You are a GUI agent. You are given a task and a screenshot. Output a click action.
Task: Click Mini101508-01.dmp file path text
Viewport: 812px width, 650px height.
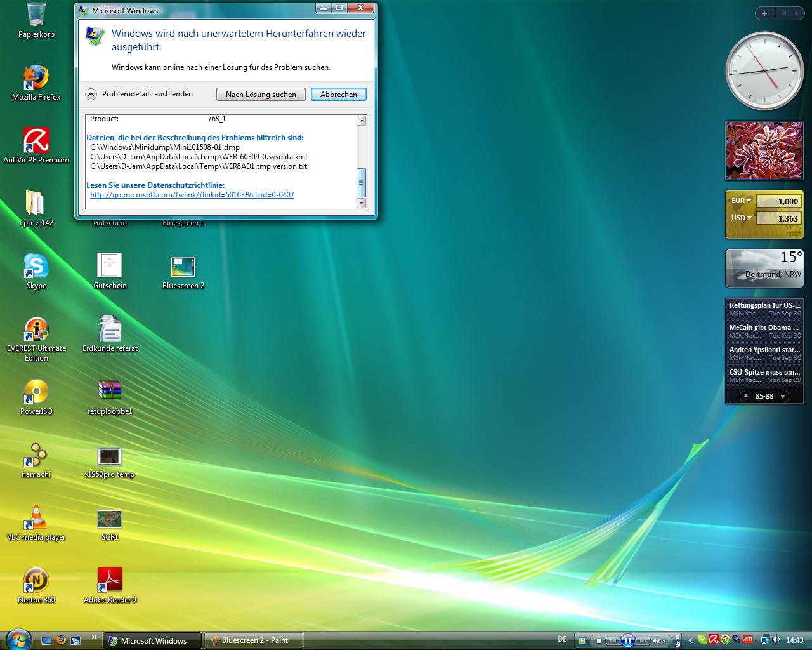coord(165,147)
